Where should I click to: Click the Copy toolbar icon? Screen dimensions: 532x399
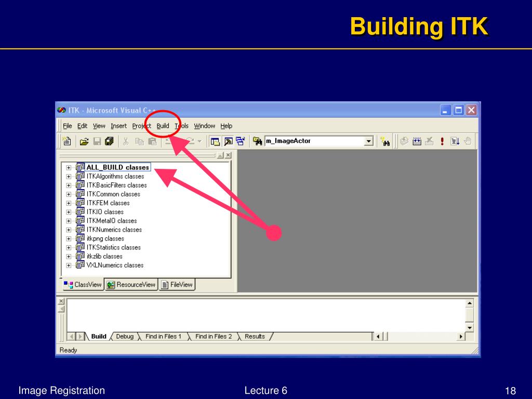click(139, 141)
